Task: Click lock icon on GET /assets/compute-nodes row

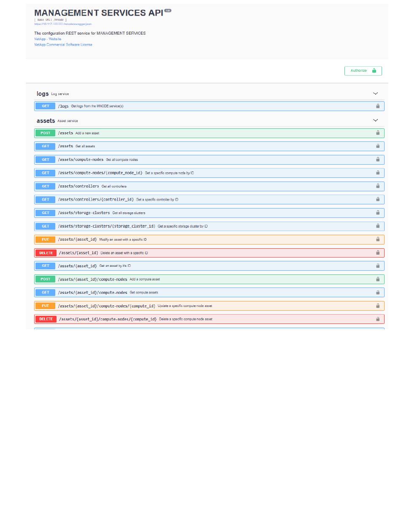Action: pyautogui.click(x=377, y=159)
